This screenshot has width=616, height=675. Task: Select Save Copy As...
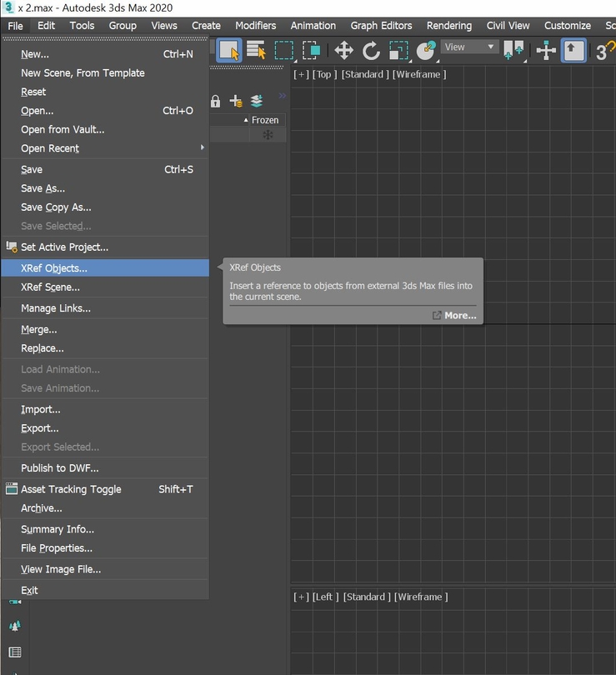[x=106, y=207]
